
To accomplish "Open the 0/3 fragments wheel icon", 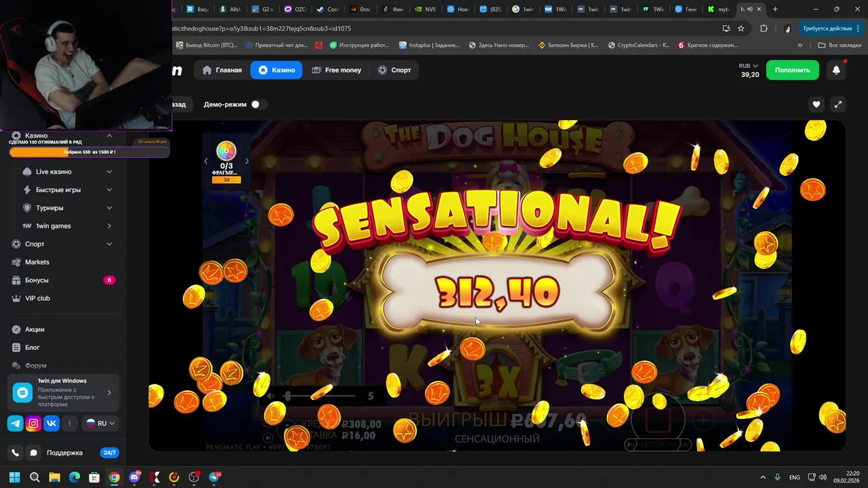I will (x=226, y=150).
